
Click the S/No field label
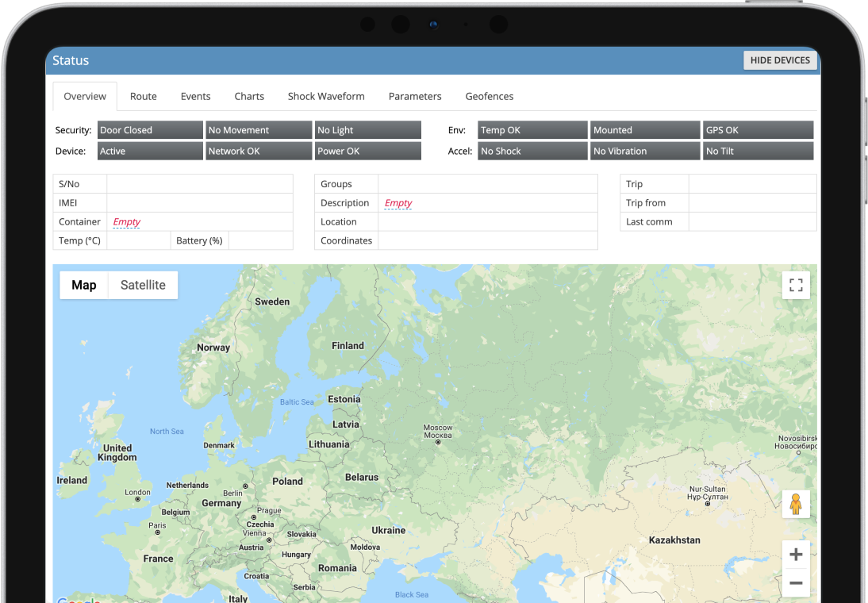point(69,184)
